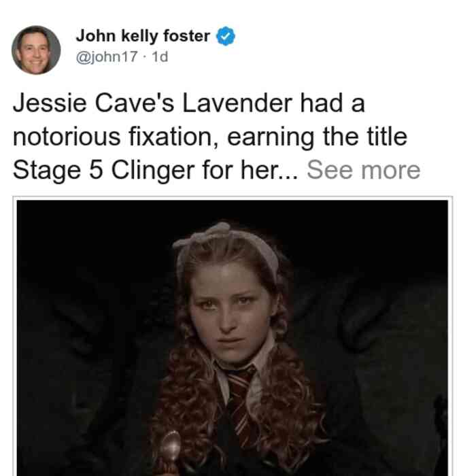
Task: Open John kelly foster's profile avatar
Action: (36, 50)
